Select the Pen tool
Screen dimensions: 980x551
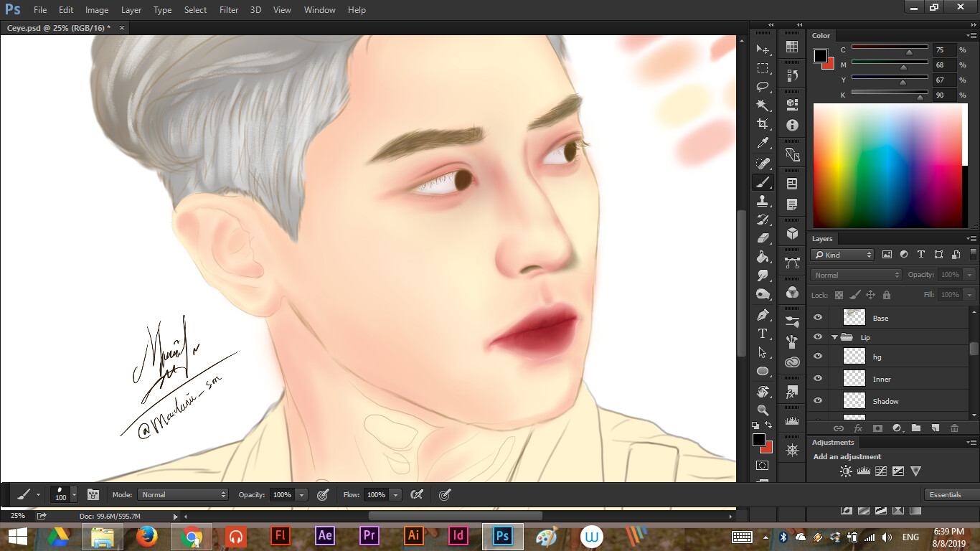coord(763,315)
